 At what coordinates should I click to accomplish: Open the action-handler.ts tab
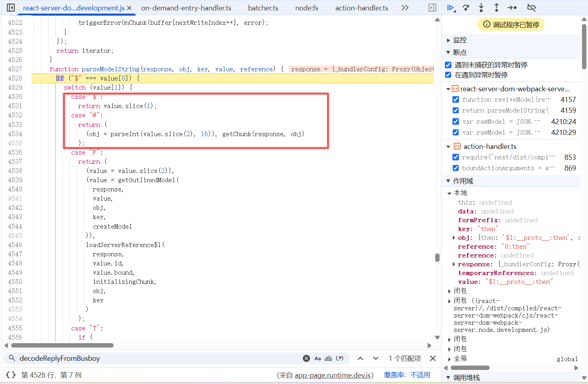click(x=362, y=8)
